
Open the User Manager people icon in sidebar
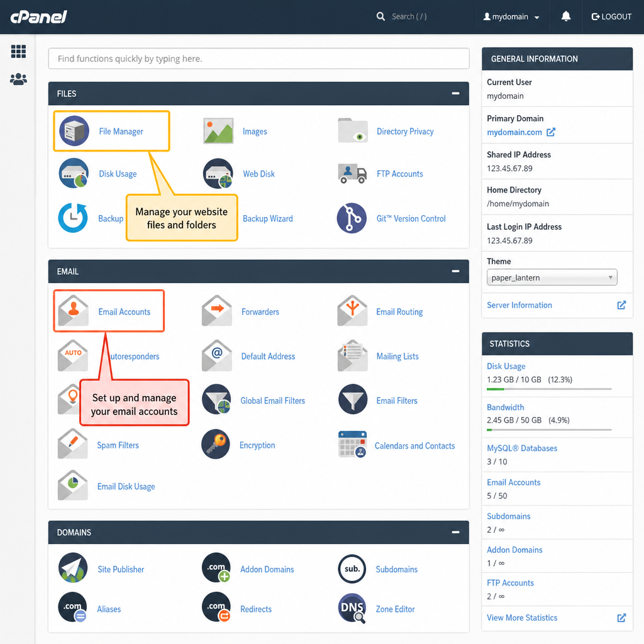(18, 79)
